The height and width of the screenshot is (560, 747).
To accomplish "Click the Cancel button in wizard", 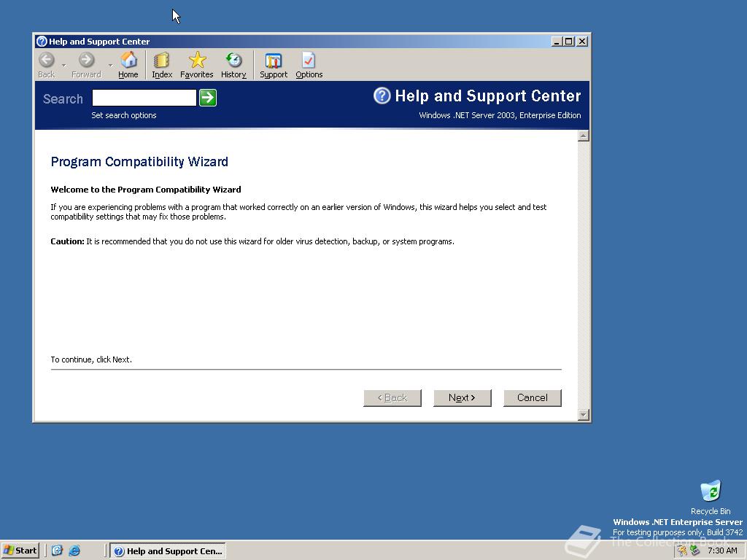I will (x=532, y=397).
